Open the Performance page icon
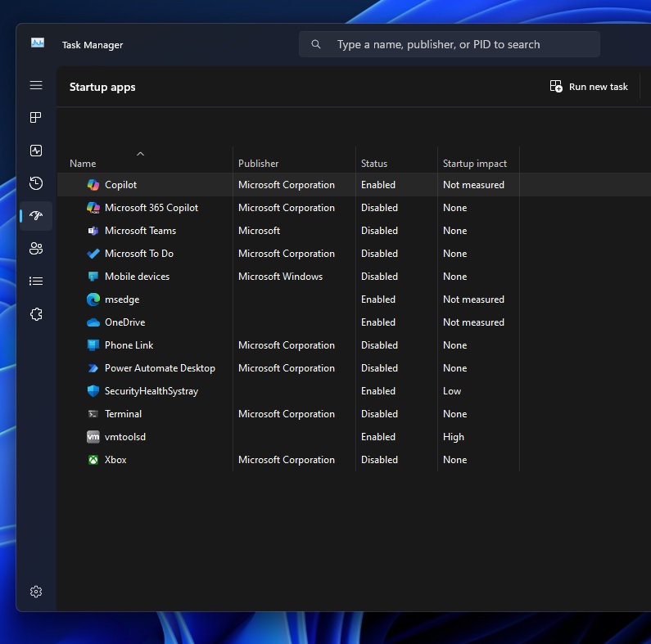Viewport: 651px width, 644px height. coord(36,151)
